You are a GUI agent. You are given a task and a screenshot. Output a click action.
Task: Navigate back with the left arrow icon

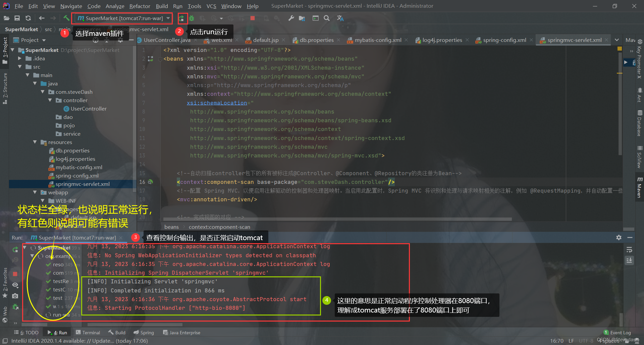tap(42, 18)
